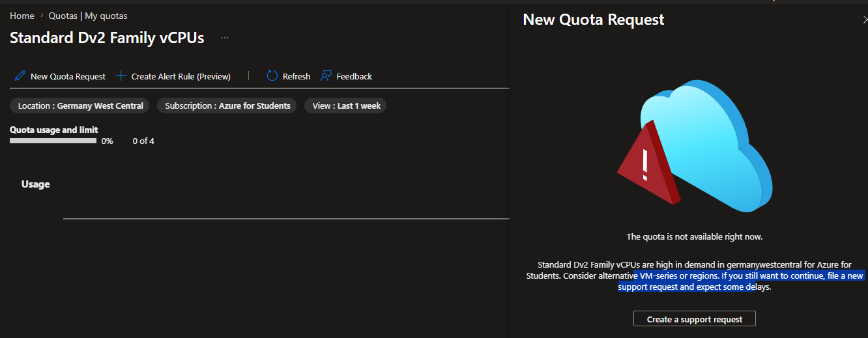Select the New Quota Request toolbar label
The image size is (868, 338).
pyautogui.click(x=68, y=77)
